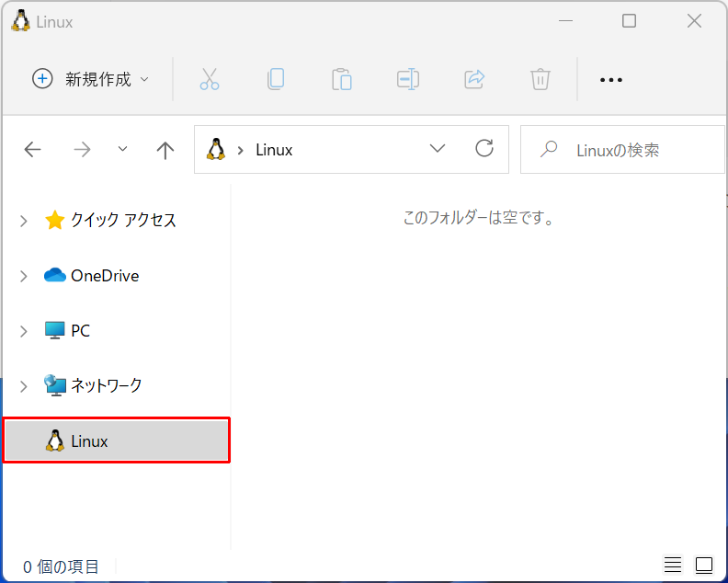Open recent locations dropdown chevron

click(x=122, y=149)
